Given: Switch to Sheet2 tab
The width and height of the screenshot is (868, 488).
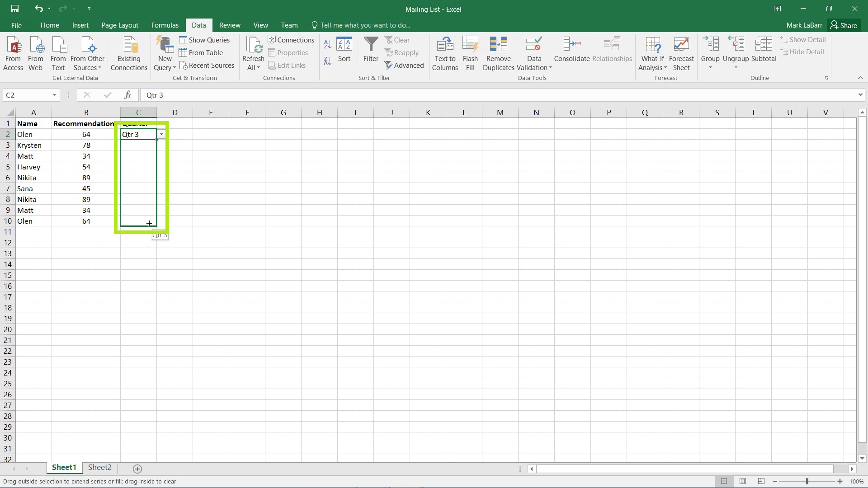Looking at the screenshot, I should 99,468.
